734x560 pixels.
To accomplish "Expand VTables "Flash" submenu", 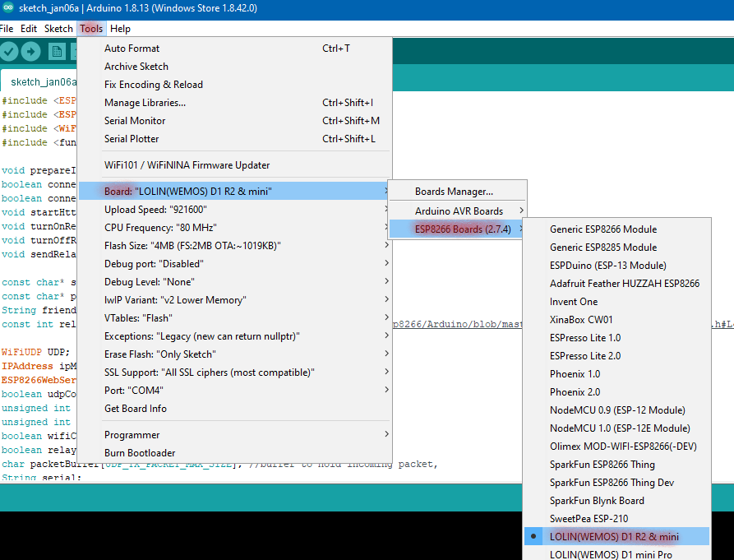I will pyautogui.click(x=234, y=318).
